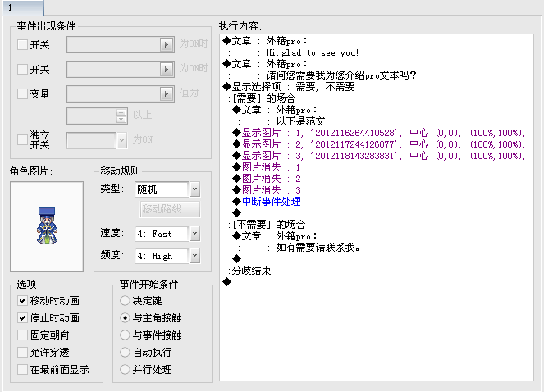Open the 变量 selector arrow button
Screen dimensions: 544x392
click(x=167, y=94)
